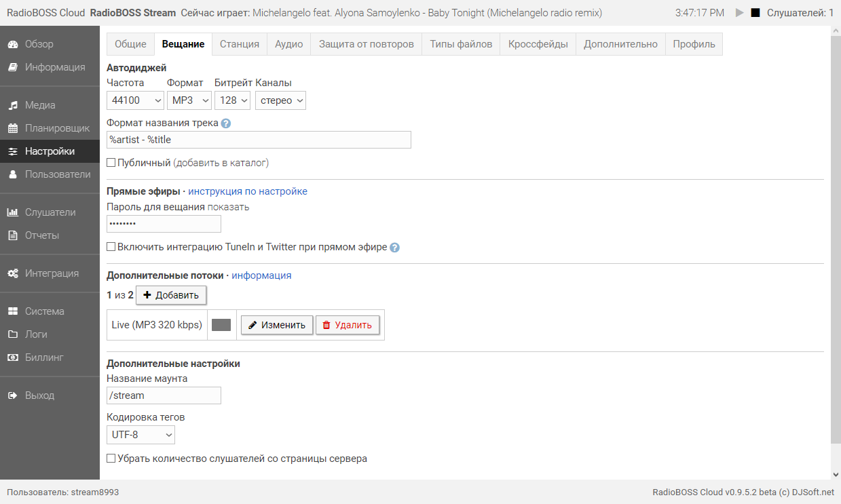
Task: Click the mount name /stream field
Action: pos(164,395)
